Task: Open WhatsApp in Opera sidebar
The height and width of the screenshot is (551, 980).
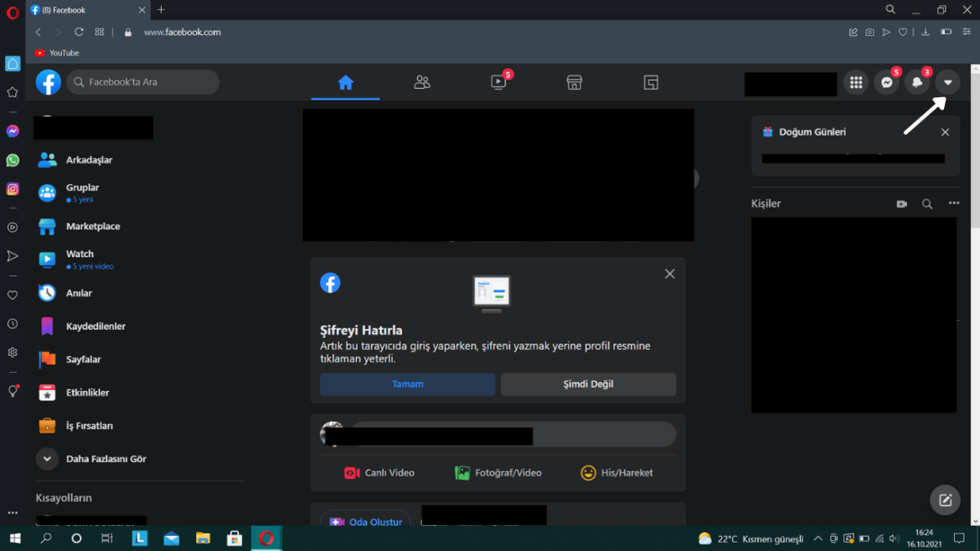Action: (13, 160)
